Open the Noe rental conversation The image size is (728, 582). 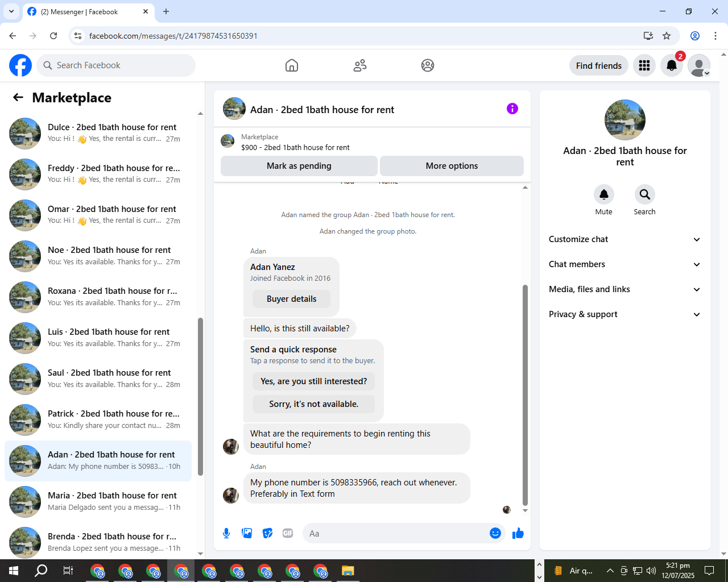pos(98,256)
